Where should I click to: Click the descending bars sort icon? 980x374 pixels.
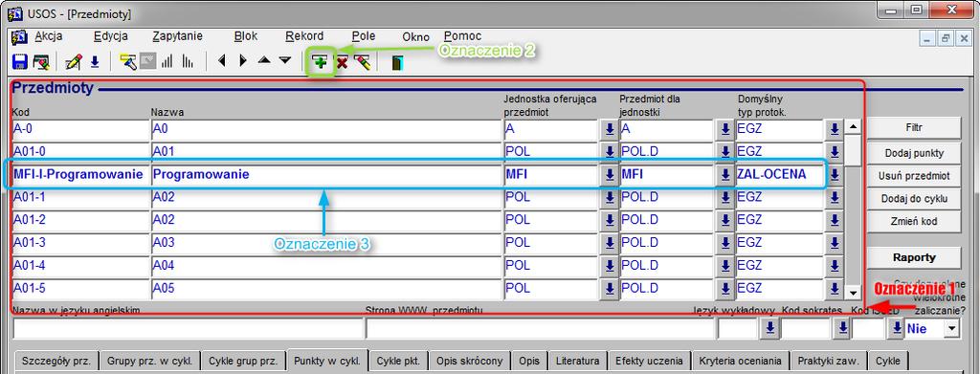188,62
